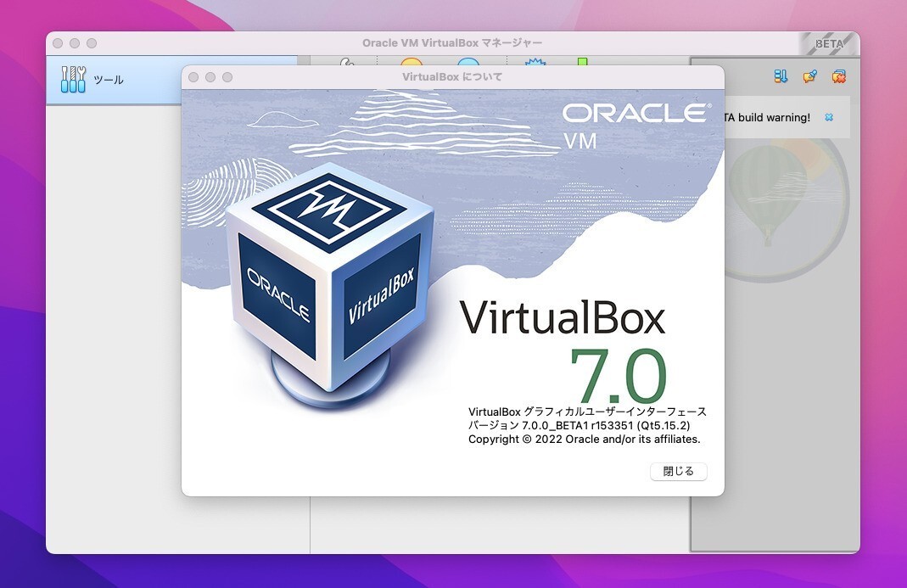Image resolution: width=907 pixels, height=588 pixels.
Task: Click the green Add machine toolbar icon
Action: click(x=585, y=62)
